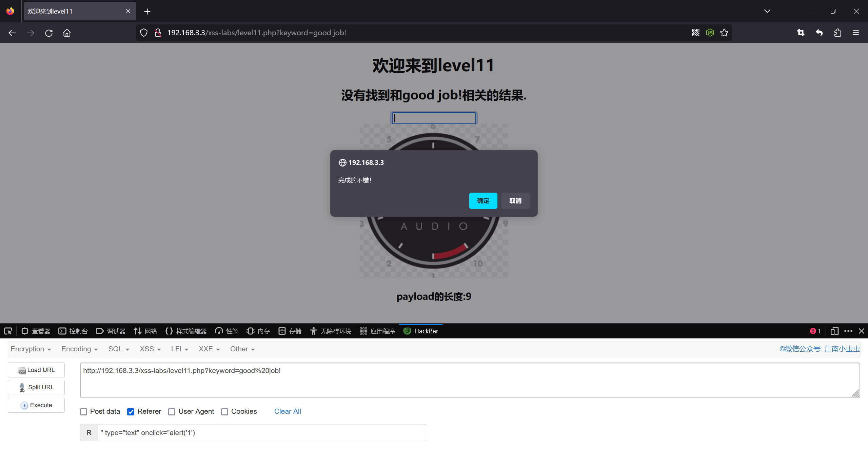Image resolution: width=868 pixels, height=449 pixels.
Task: Click the injected text input on the page
Action: (x=434, y=118)
